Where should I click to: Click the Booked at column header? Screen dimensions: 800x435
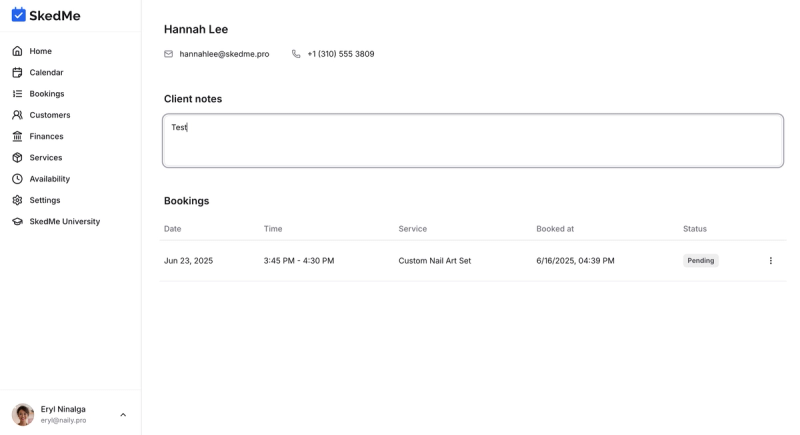(555, 229)
